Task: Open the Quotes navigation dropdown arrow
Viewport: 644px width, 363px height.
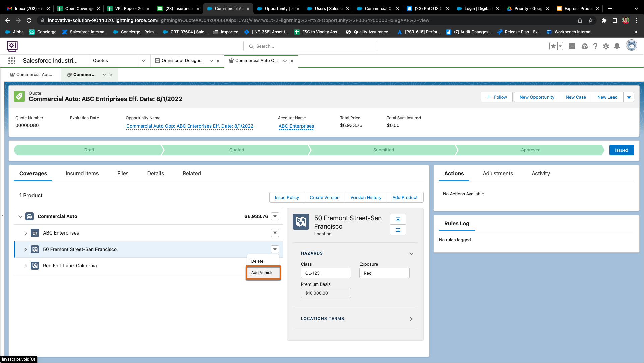Action: 144,61
